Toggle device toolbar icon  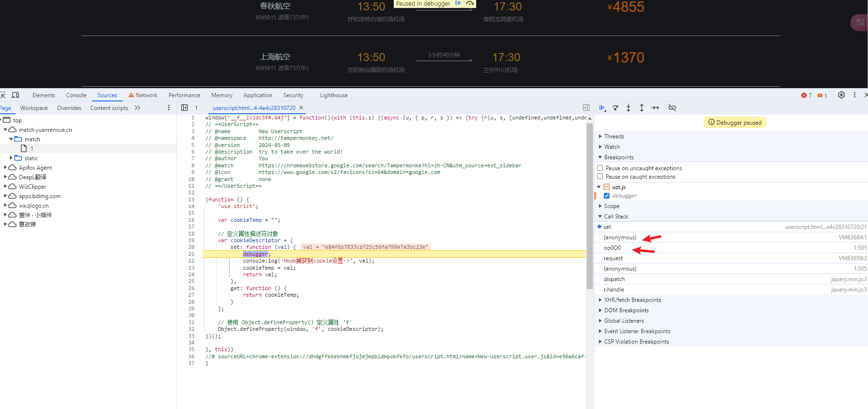[x=16, y=95]
